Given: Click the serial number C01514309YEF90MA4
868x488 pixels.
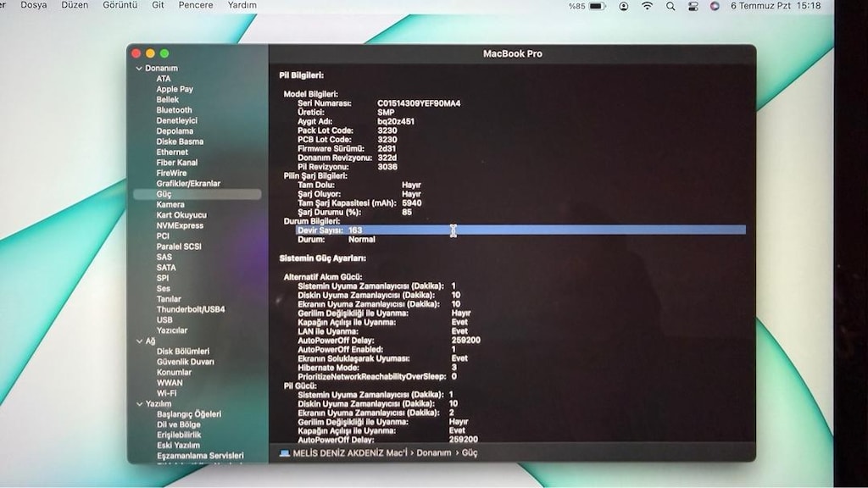Looking at the screenshot, I should (x=419, y=103).
